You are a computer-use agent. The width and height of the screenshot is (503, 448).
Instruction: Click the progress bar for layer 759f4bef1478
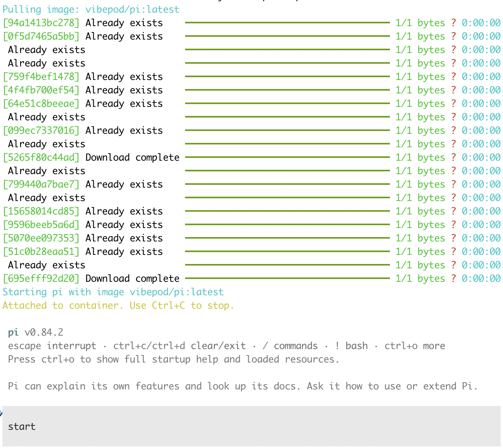point(287,77)
